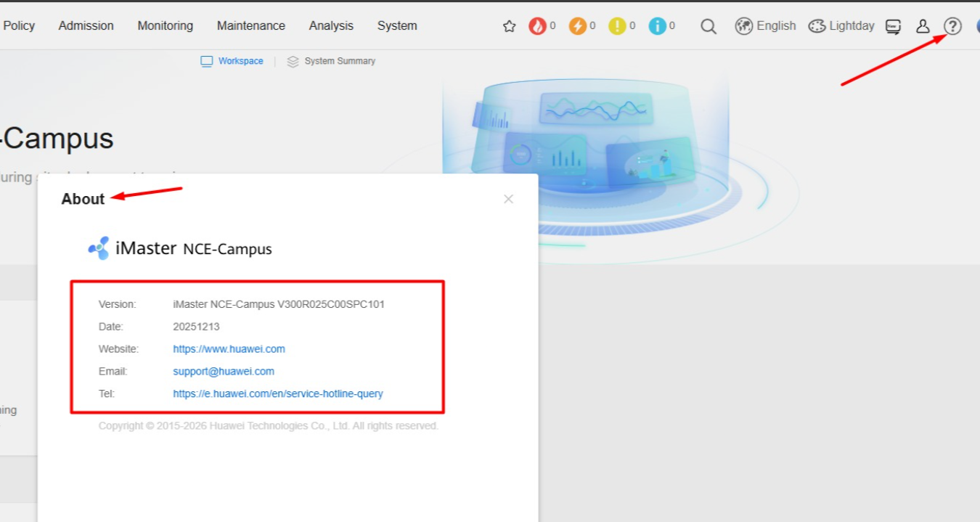Open the Maintenance menu

[250, 25]
